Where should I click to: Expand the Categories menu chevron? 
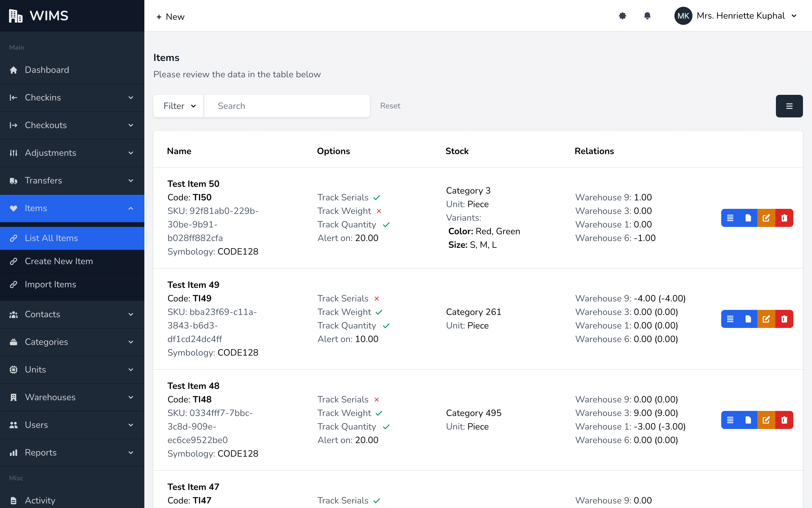tap(131, 342)
